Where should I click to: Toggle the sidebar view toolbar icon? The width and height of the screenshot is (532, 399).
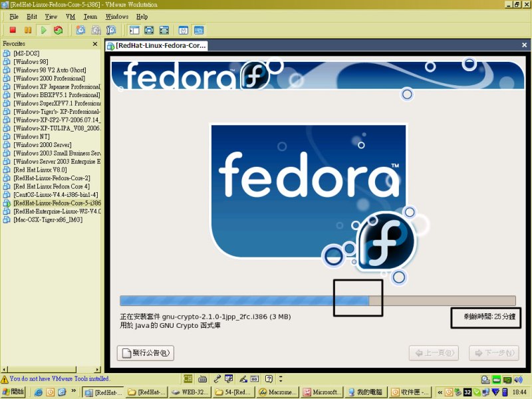[134, 30]
